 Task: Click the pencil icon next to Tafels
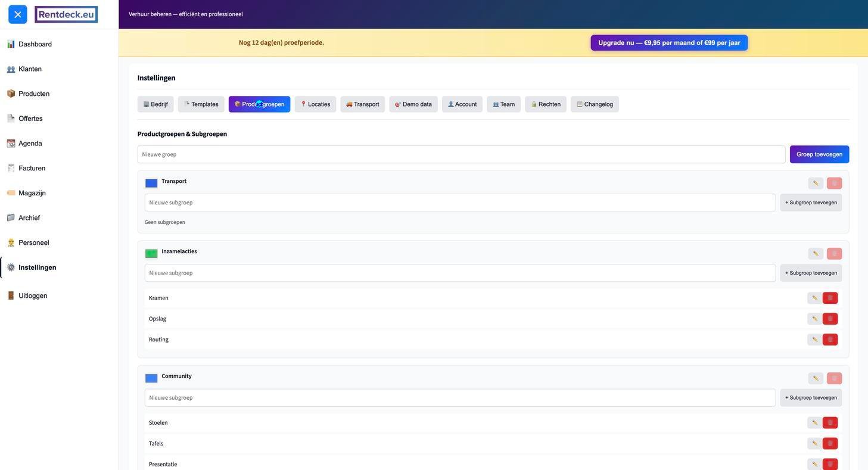coord(814,444)
